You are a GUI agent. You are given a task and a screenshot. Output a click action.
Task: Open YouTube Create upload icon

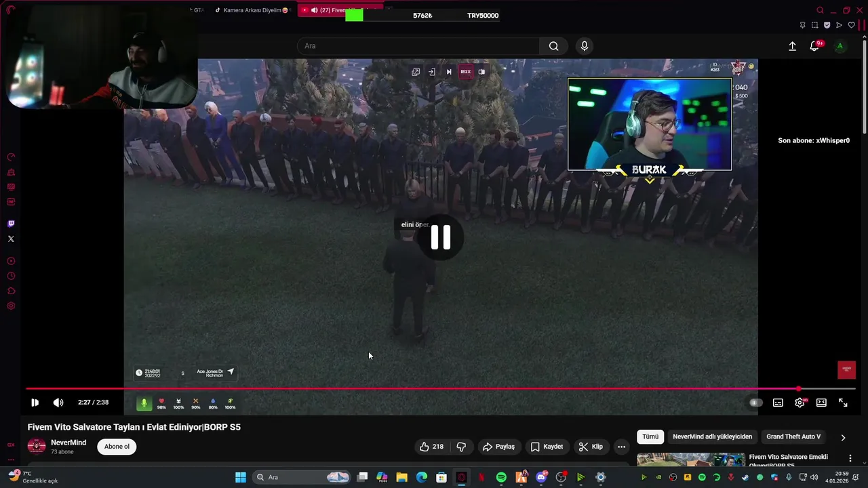tap(792, 46)
